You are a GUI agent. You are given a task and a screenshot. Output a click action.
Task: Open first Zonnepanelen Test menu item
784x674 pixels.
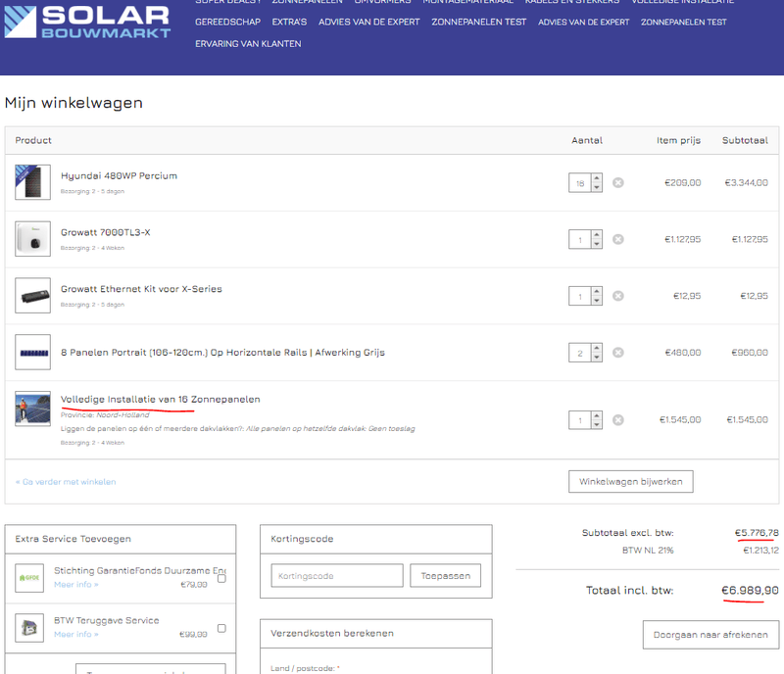click(479, 22)
